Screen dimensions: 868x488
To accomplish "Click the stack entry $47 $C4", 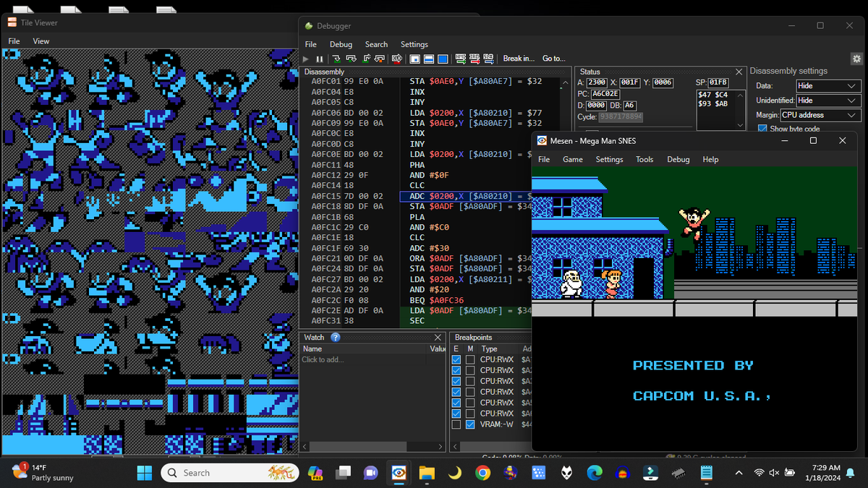I will tap(713, 95).
